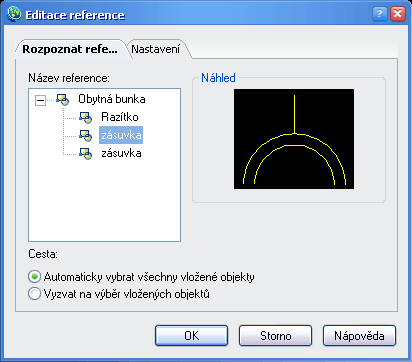Select the last zásuvka tree entry
The height and width of the screenshot is (362, 412).
point(121,153)
